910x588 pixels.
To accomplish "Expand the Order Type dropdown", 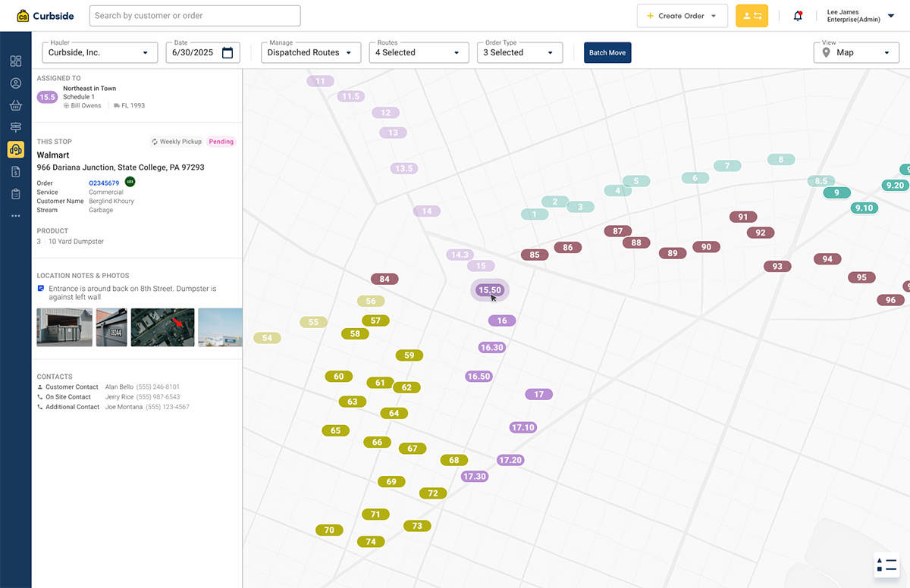I will [519, 53].
